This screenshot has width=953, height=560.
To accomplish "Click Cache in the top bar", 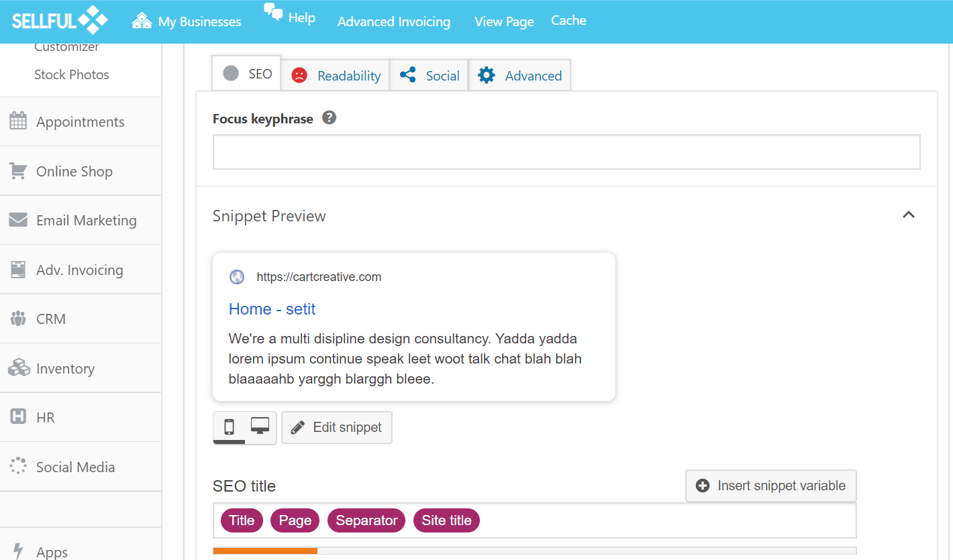I will [x=568, y=20].
